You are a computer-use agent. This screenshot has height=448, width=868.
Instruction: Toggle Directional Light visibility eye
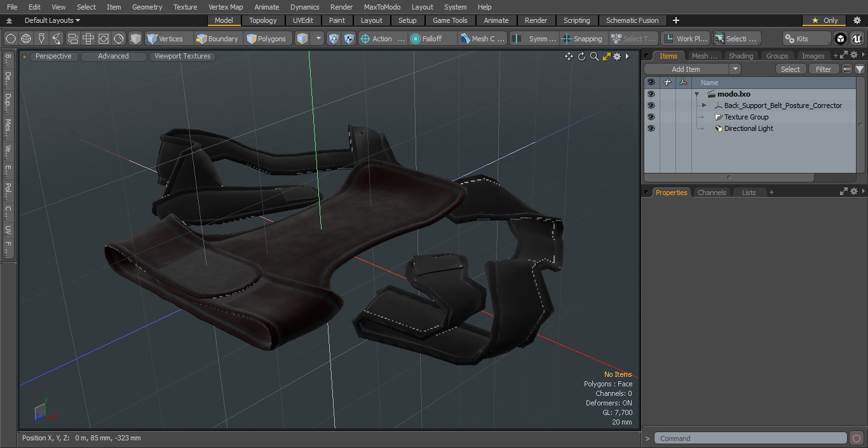(651, 128)
